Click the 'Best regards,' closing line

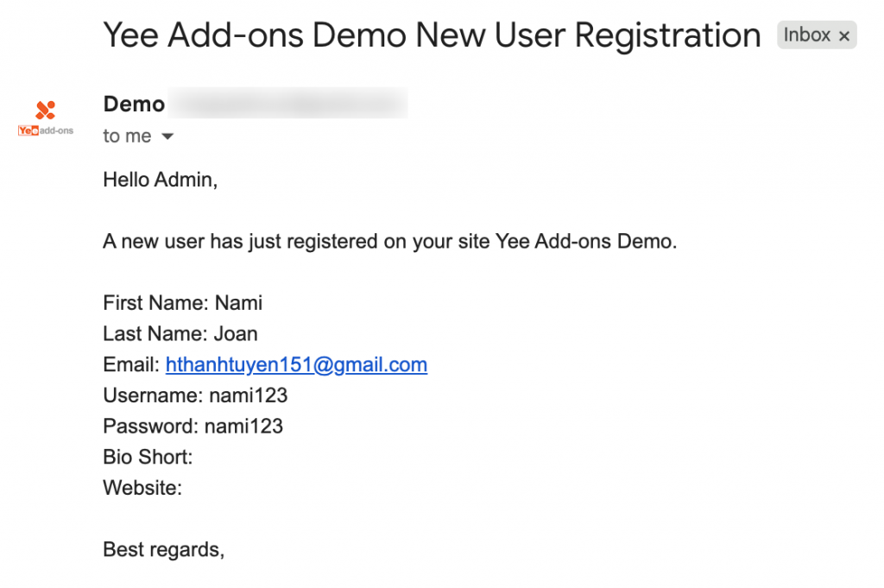(163, 550)
